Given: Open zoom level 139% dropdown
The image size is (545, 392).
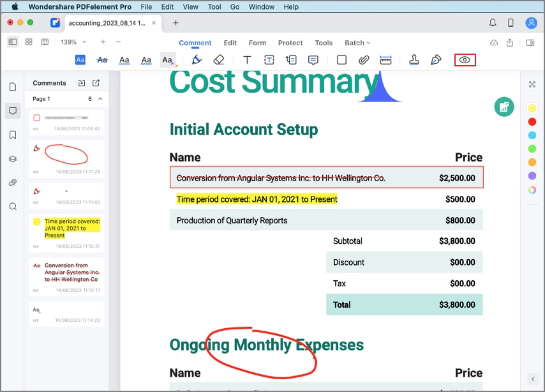Looking at the screenshot, I should click(73, 42).
